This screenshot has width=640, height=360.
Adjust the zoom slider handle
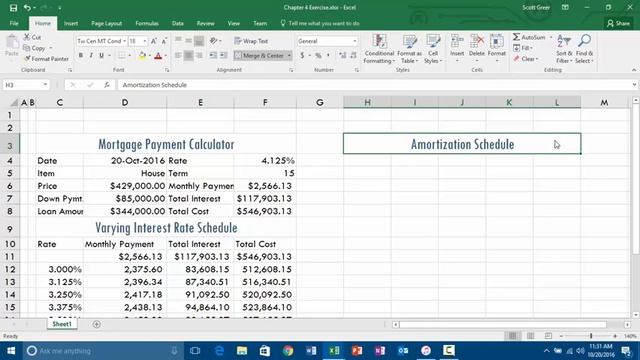(x=591, y=336)
